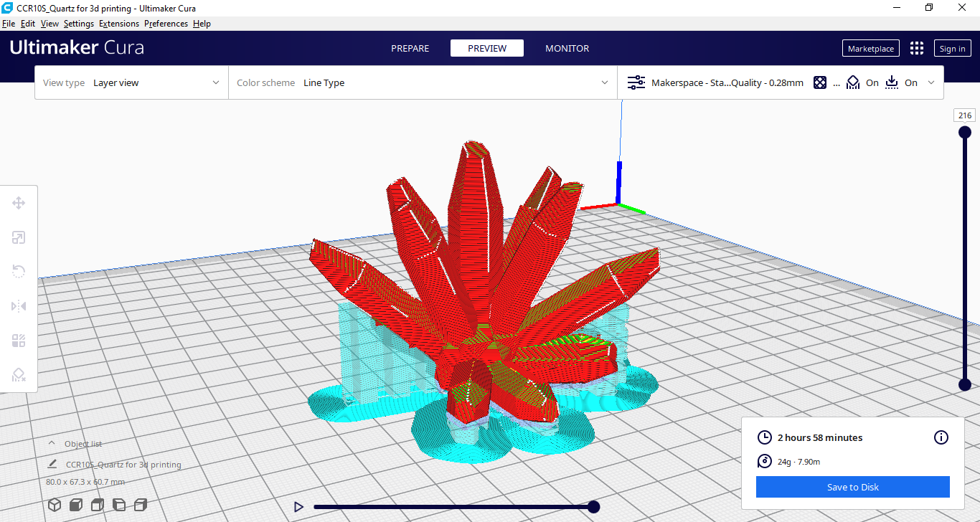
Task: Click the 'On' label beside the adhesion icon
Action: click(911, 82)
